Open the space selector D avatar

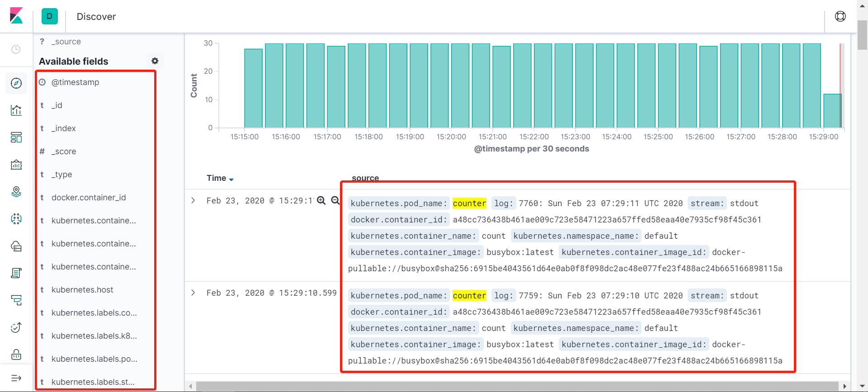(49, 16)
